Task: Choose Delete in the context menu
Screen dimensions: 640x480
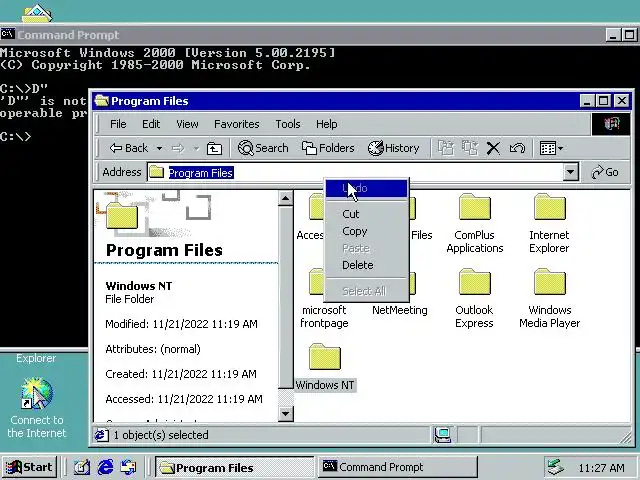Action: point(366,265)
